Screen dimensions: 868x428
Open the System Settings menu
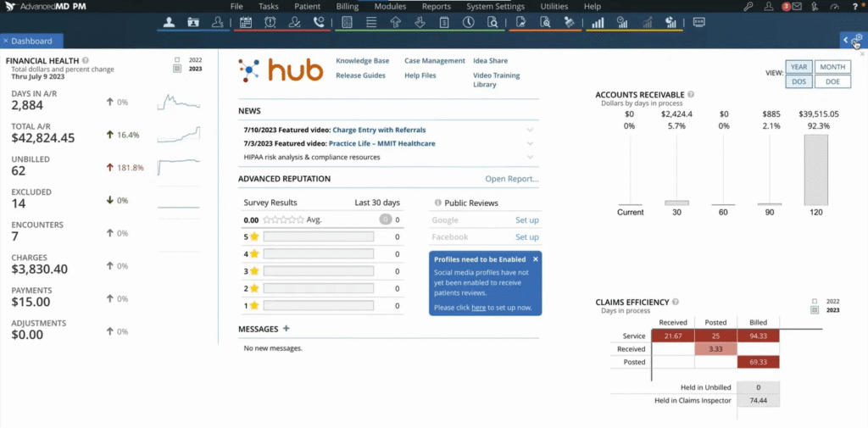[495, 7]
